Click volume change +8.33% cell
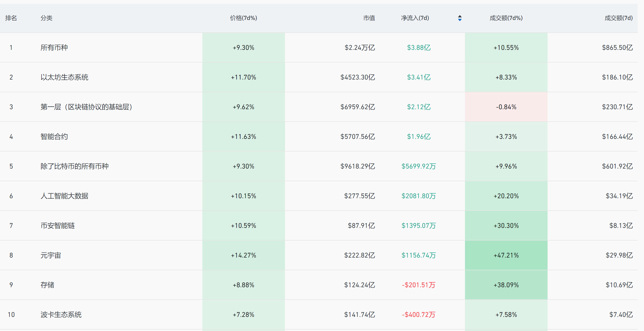The image size is (644, 331). (x=506, y=77)
